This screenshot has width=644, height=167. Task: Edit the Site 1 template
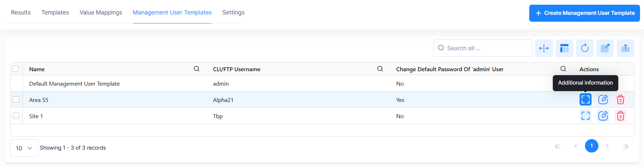pyautogui.click(x=603, y=116)
